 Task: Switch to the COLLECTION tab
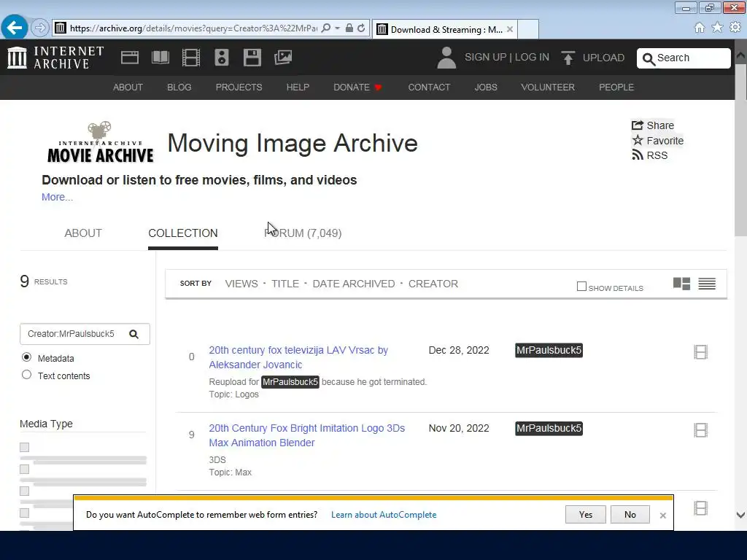pos(183,233)
